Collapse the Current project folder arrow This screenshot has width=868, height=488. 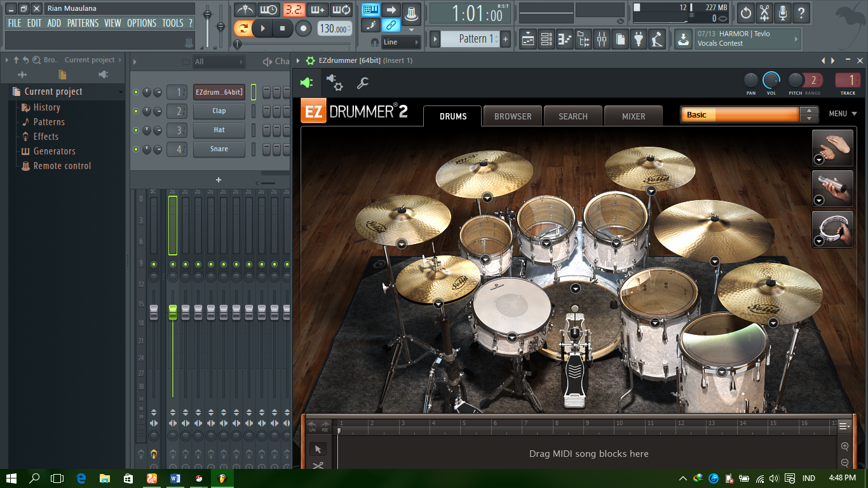(121, 92)
